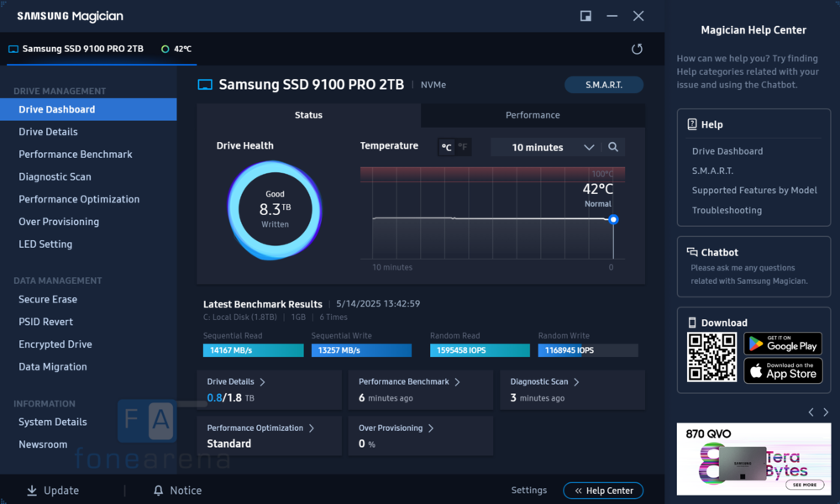Switch temperature unit to Fahrenheit
The image size is (840, 504).
[463, 147]
